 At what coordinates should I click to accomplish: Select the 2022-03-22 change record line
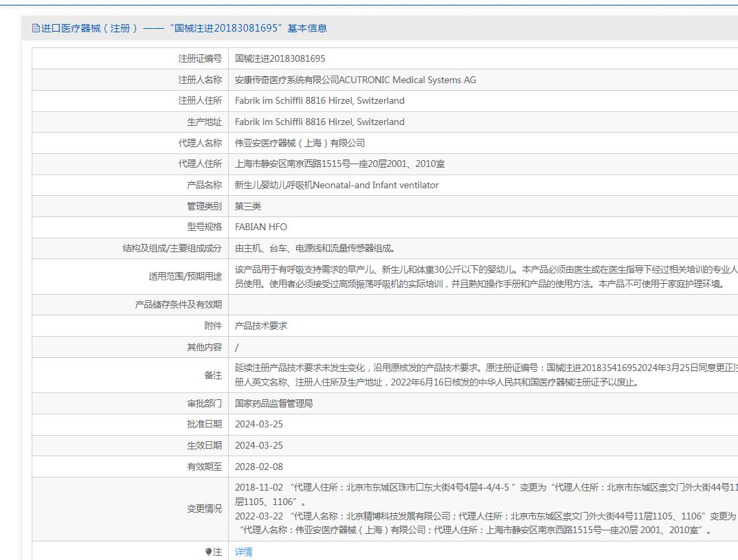point(487,523)
